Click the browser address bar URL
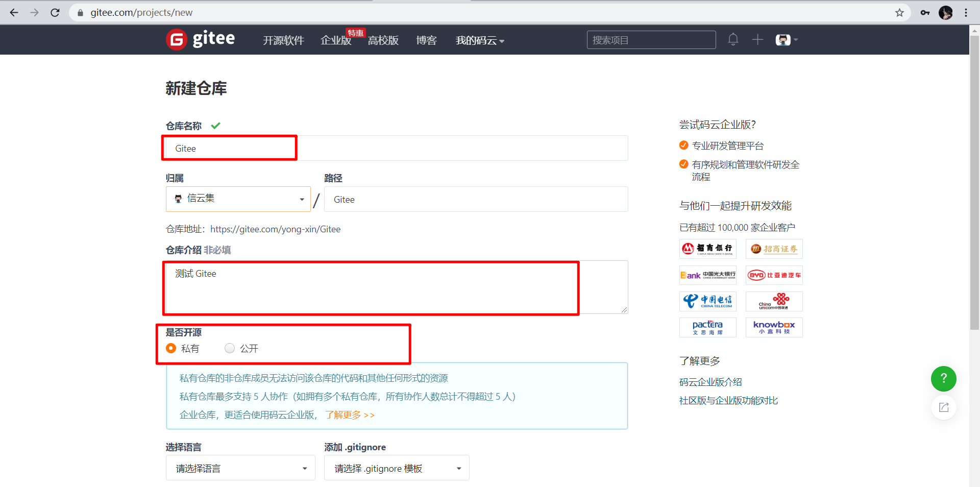 141,13
